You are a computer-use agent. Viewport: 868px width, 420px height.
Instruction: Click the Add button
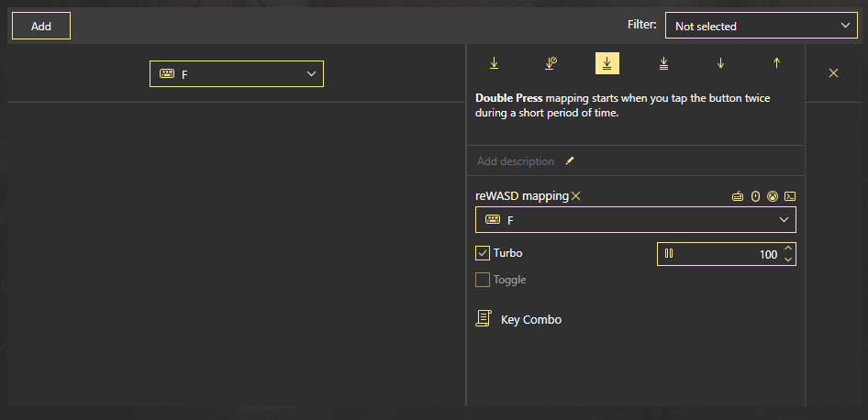coord(41,27)
